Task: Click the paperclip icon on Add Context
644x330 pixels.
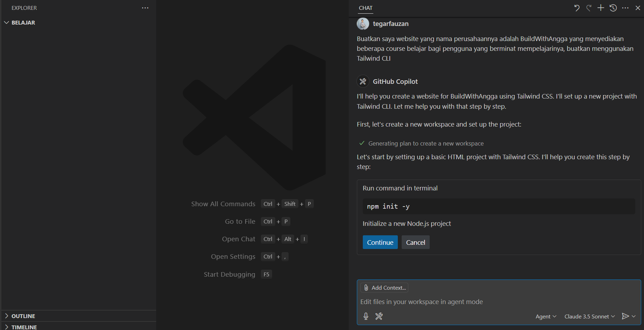Action: (x=366, y=288)
